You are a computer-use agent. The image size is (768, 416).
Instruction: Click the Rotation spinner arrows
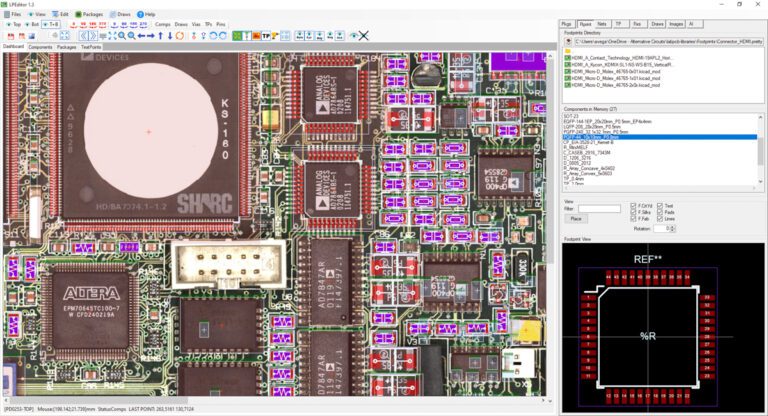pyautogui.click(x=672, y=228)
